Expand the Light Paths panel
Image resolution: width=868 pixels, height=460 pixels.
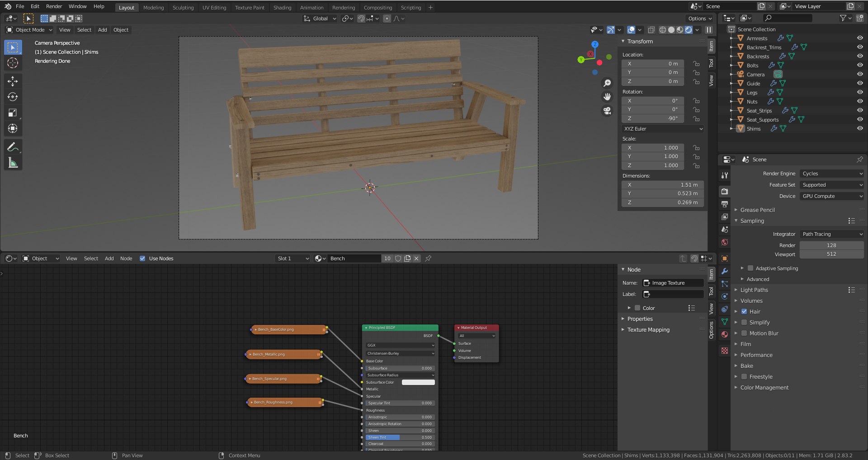click(x=754, y=290)
